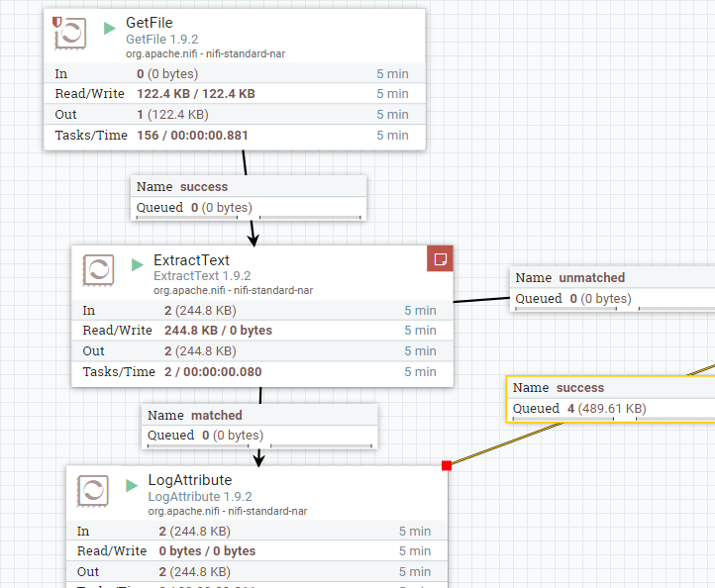715x588 pixels.
Task: Click 'Queued 0 (0 bytes)' on unmatched connection
Action: pos(573,299)
